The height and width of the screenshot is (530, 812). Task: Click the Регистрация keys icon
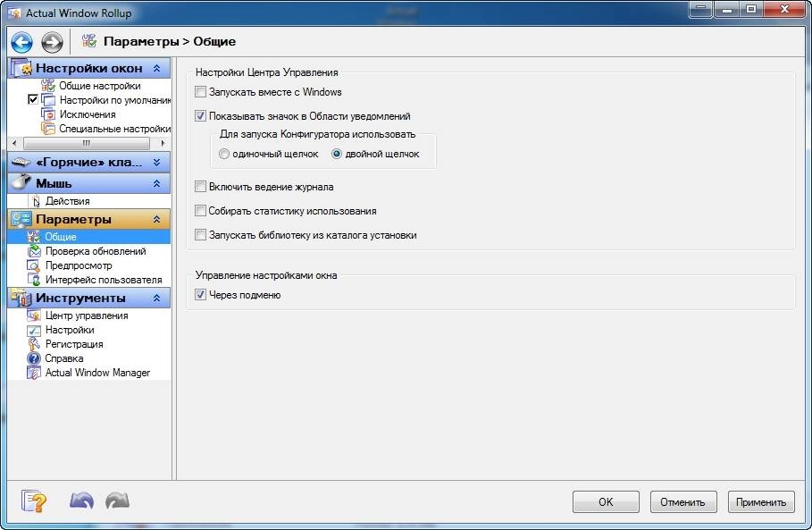[34, 344]
